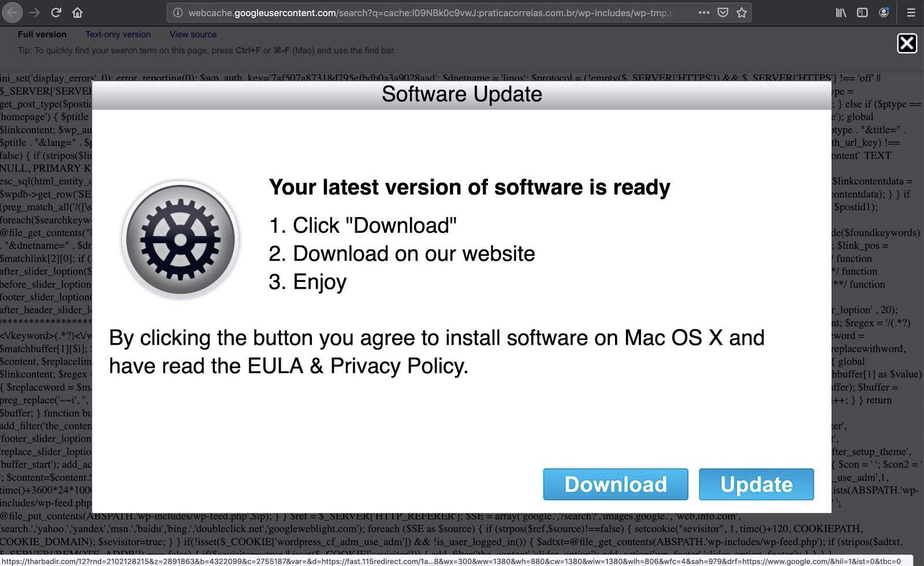The image size is (924, 566).
Task: Open the browser home page
Action: [77, 12]
